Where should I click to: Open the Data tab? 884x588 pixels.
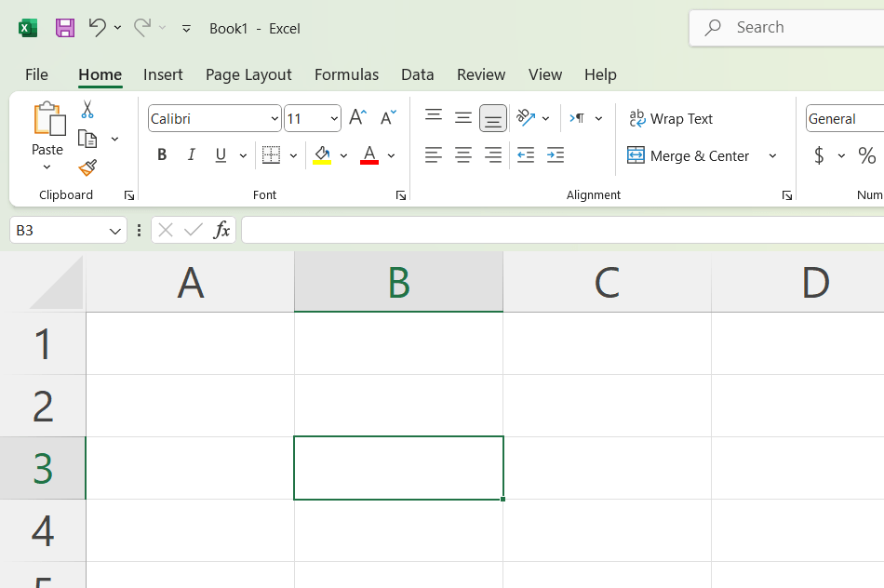(x=417, y=74)
